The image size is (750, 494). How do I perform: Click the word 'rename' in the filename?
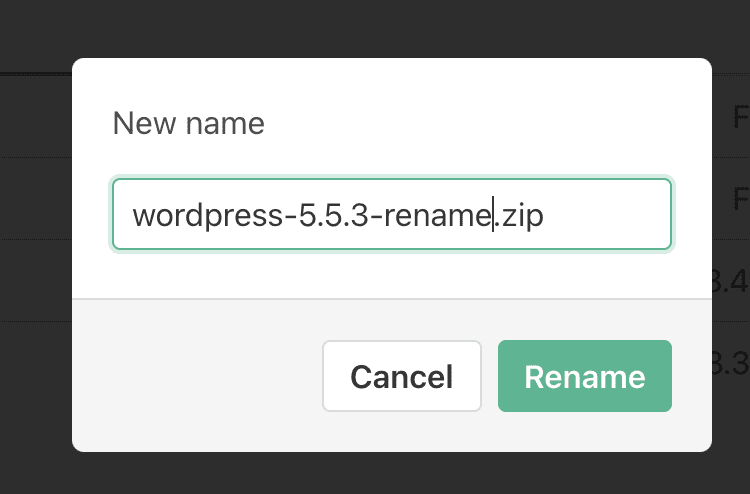[436, 215]
